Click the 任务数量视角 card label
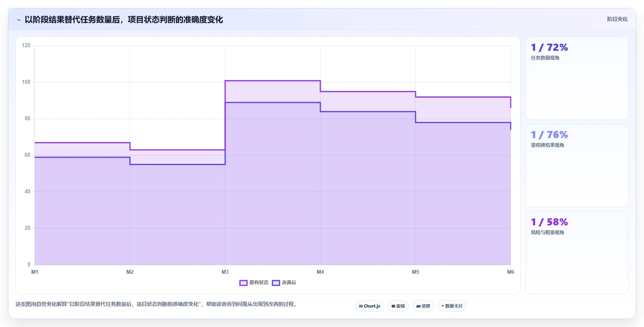Viewport: 644px width, 327px height. 545,58
